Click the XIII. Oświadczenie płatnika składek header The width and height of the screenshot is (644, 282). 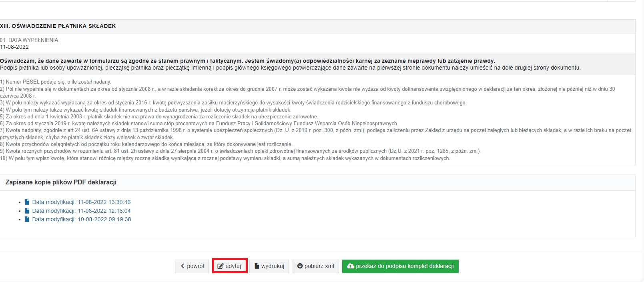[58, 26]
